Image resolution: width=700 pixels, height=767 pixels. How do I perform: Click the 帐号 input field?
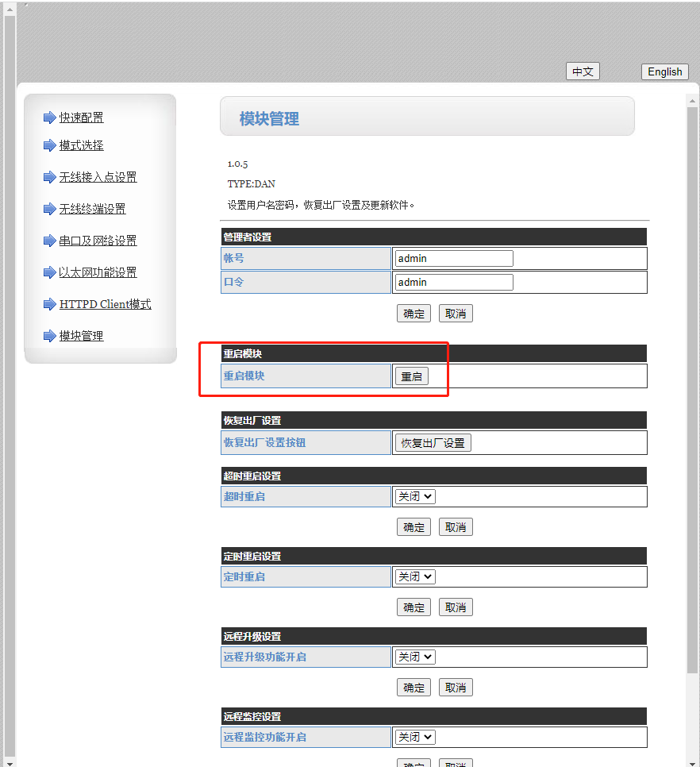[454, 258]
